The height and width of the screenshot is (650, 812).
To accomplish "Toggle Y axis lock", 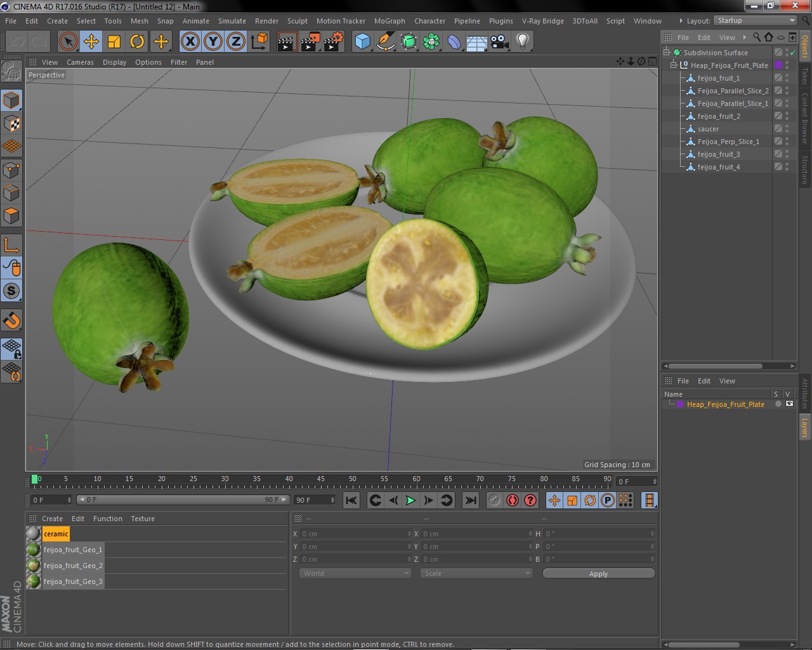I will pos(213,42).
